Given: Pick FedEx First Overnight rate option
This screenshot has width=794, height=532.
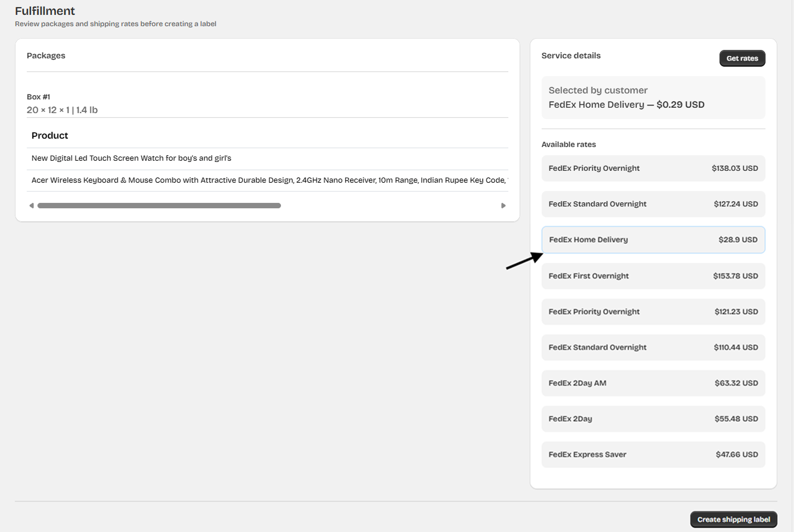Looking at the screenshot, I should tap(653, 276).
